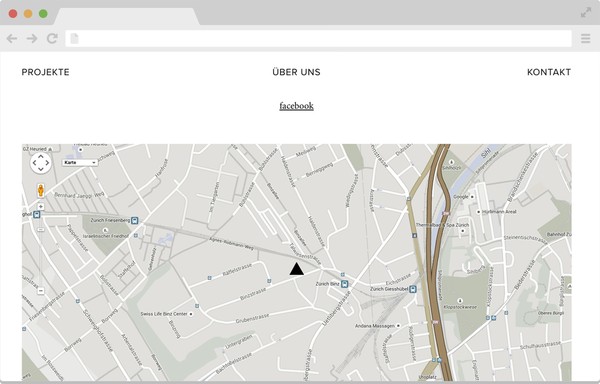The height and width of the screenshot is (384, 600).
Task: Click the Bederstrasse street label
Action: (524, 275)
